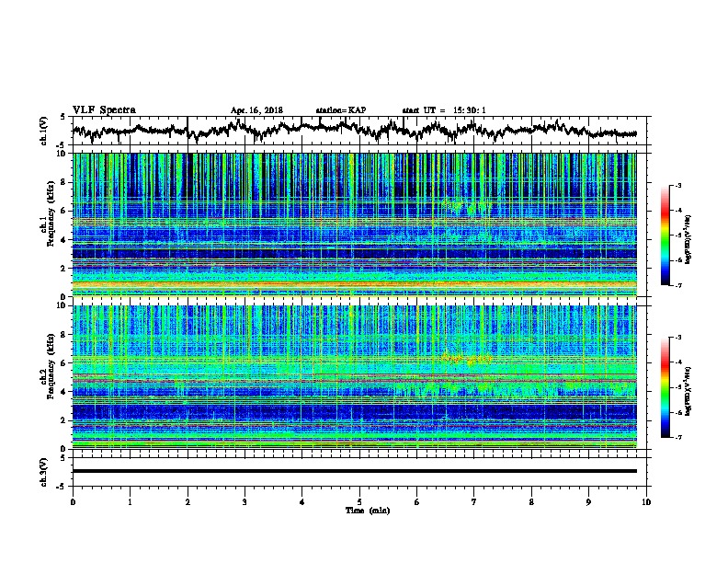Click the flat black ch.3 trace line
Viewport: 728px width, 563px height.
[x=354, y=471]
